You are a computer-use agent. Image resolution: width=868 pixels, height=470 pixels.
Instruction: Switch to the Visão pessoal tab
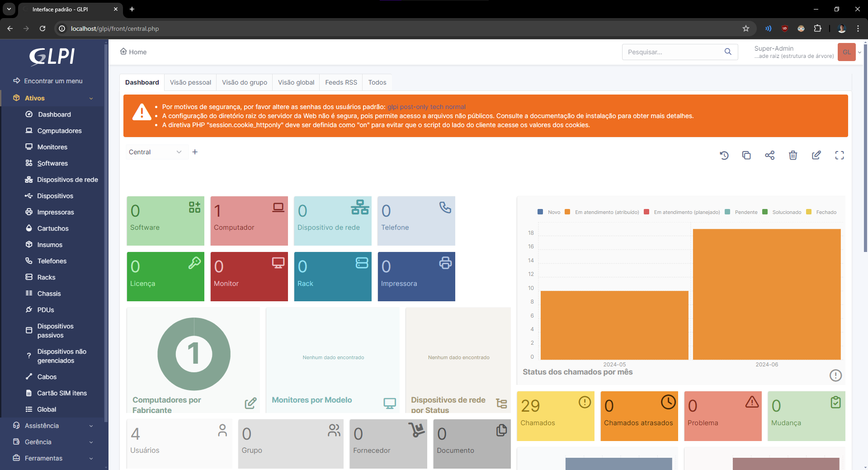pyautogui.click(x=190, y=82)
